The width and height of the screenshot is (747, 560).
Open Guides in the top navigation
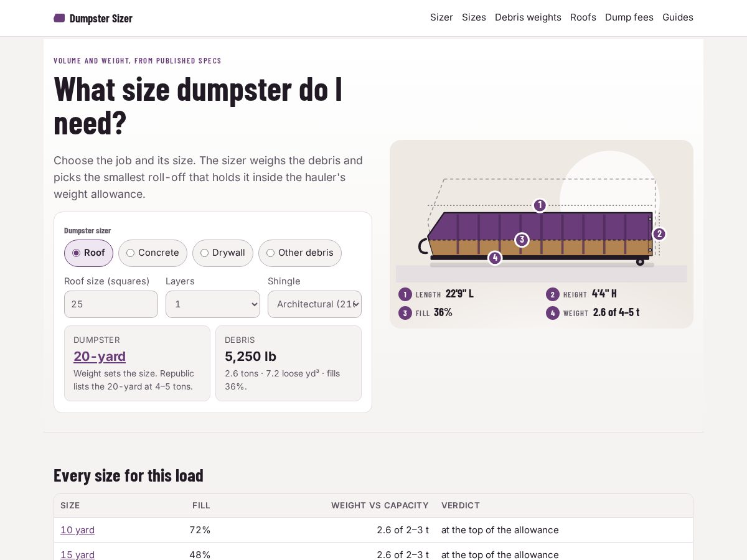tap(678, 17)
